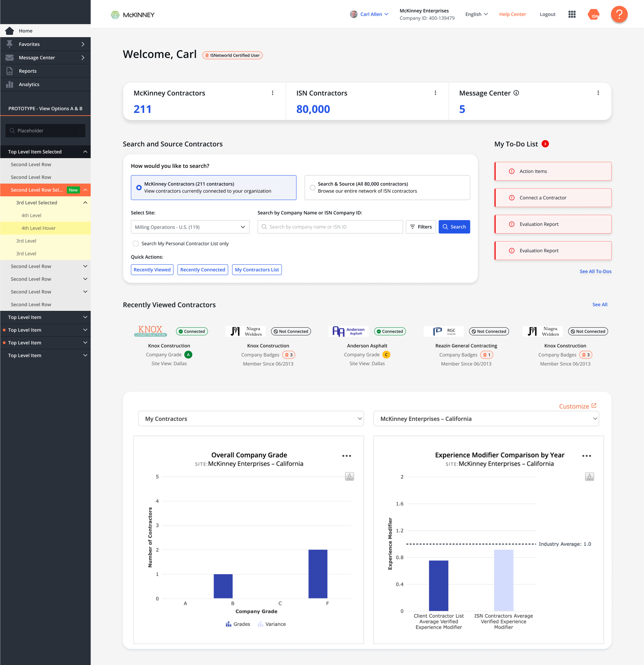Check Search My Personal Contractor List only
644x665 pixels.
[x=135, y=244]
